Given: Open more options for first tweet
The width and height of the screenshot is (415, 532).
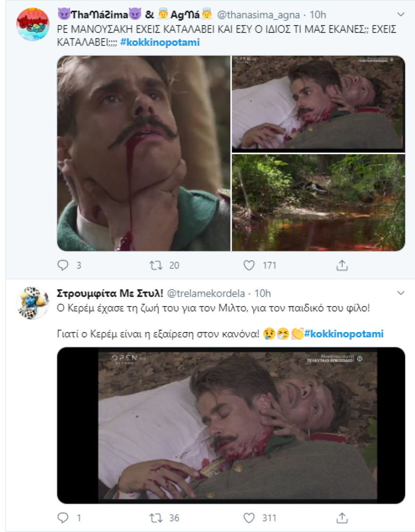Looking at the screenshot, I should tap(401, 15).
